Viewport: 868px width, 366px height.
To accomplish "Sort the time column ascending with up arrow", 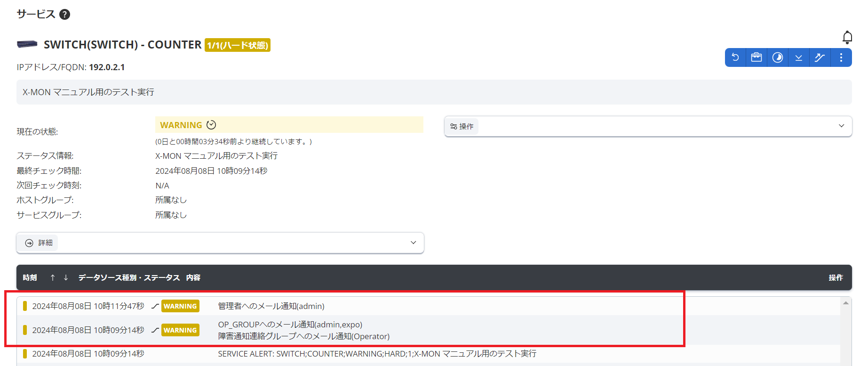I will click(53, 277).
